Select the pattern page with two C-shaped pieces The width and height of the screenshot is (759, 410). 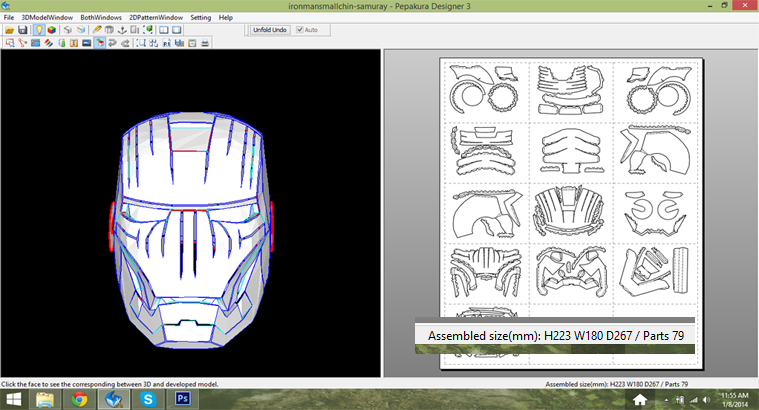click(x=655, y=213)
